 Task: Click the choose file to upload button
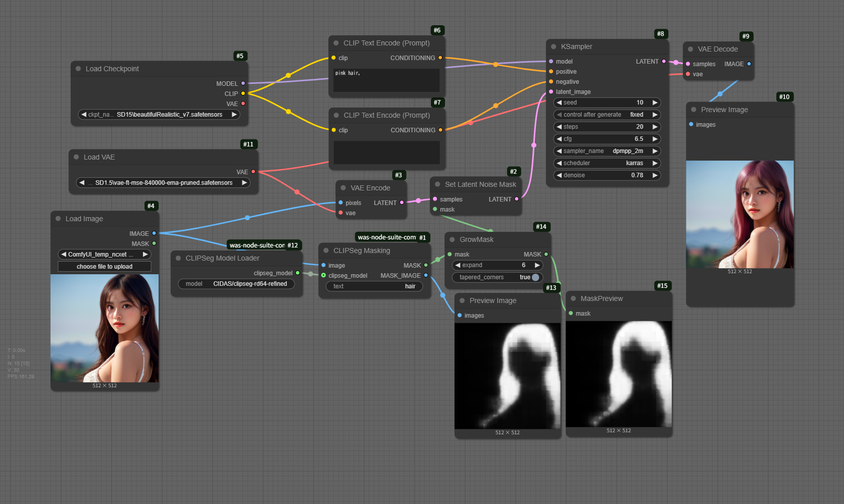coord(105,267)
